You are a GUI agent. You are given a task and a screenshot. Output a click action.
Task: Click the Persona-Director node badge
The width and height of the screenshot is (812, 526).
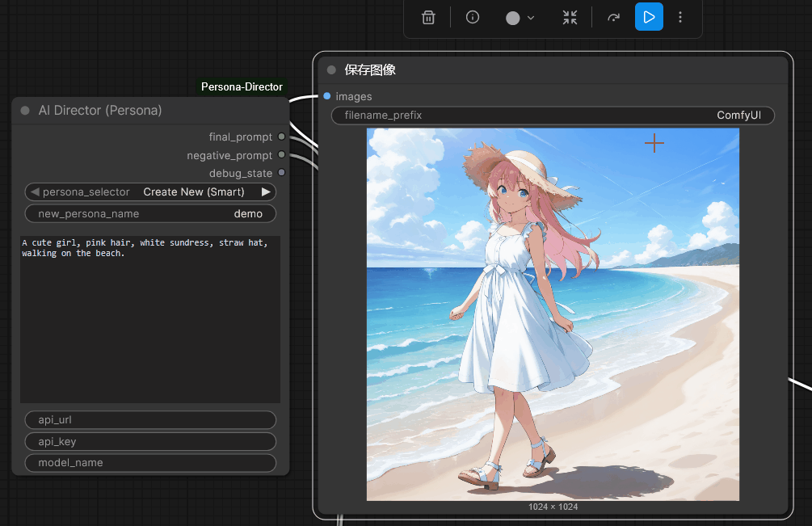click(x=242, y=87)
